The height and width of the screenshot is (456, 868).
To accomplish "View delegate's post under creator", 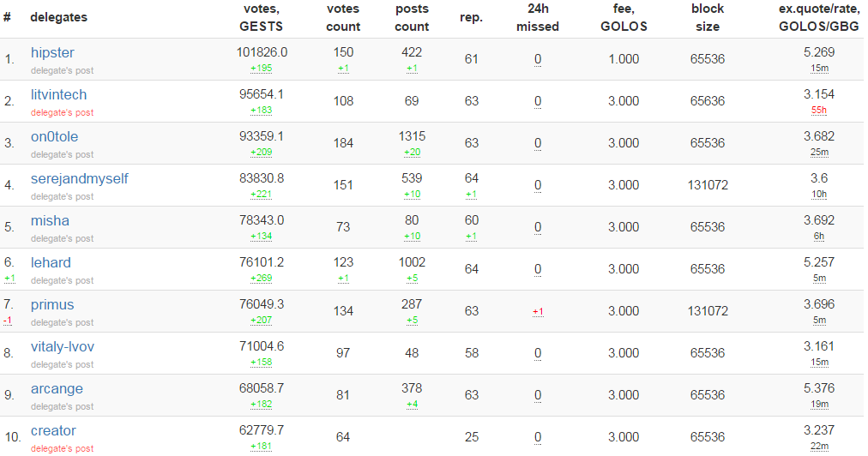I will [62, 448].
